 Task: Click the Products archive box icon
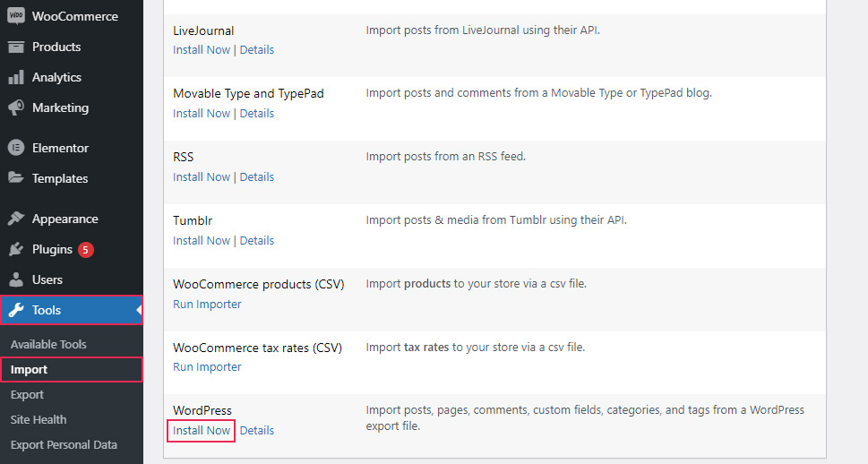(x=16, y=47)
